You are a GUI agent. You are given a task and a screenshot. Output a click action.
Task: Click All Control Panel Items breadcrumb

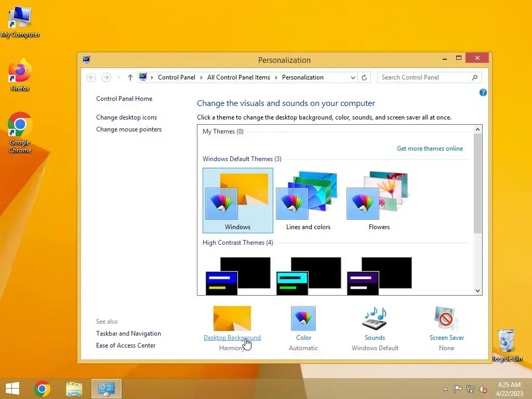[x=238, y=77]
